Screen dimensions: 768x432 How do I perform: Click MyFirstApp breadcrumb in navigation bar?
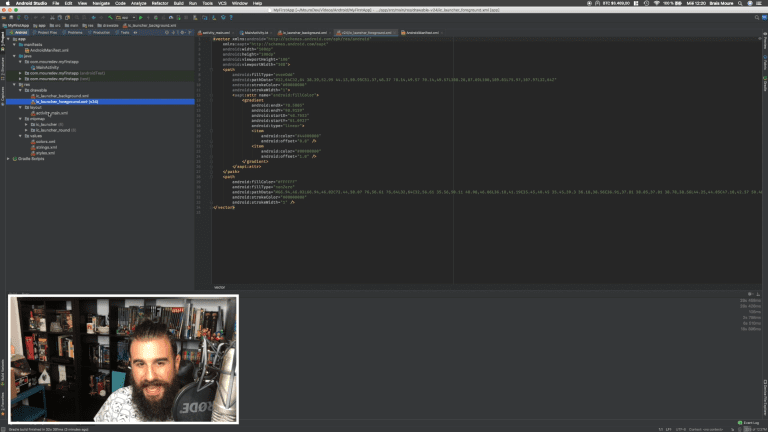pyautogui.click(x=16, y=25)
